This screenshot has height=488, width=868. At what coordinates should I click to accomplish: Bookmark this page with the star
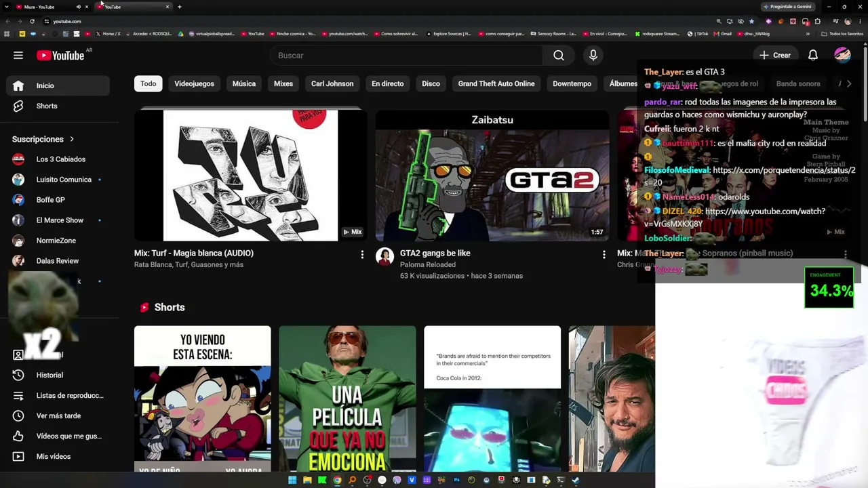pos(751,21)
